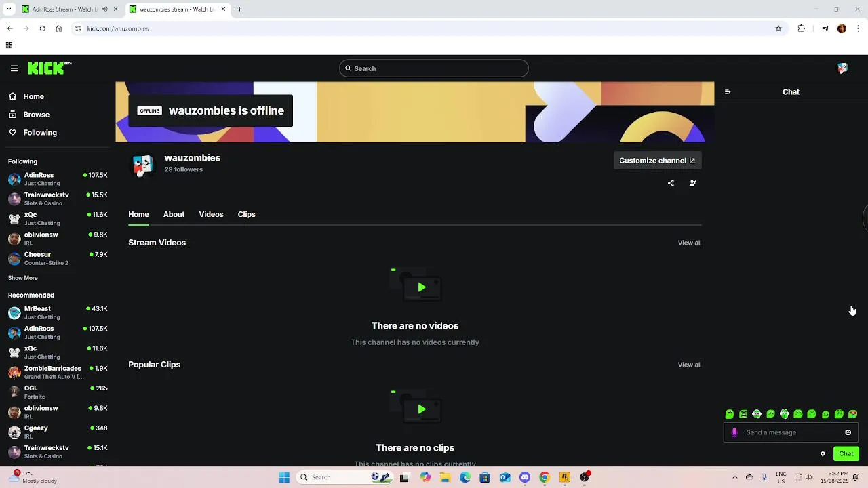Open the browser extensions puzzle icon
This screenshot has height=488, width=868.
point(802,28)
